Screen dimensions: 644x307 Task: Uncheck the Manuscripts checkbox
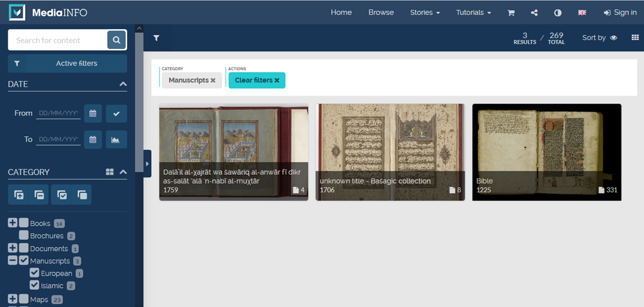[24, 260]
